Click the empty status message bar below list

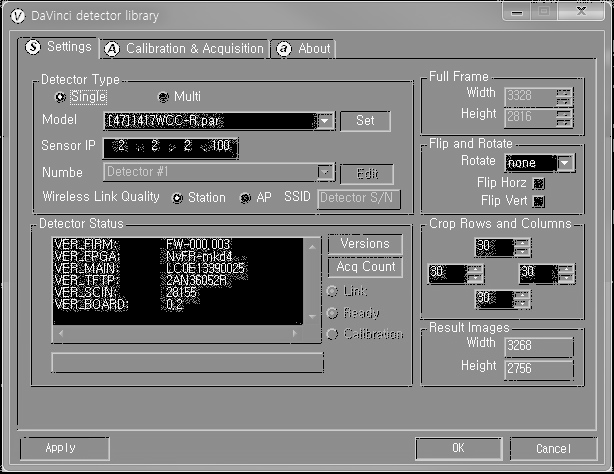click(x=187, y=362)
